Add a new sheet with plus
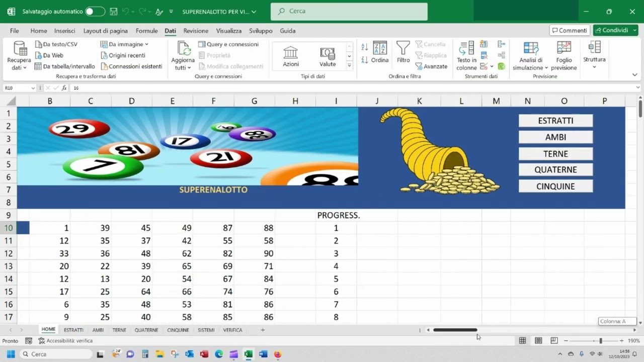 tap(263, 330)
